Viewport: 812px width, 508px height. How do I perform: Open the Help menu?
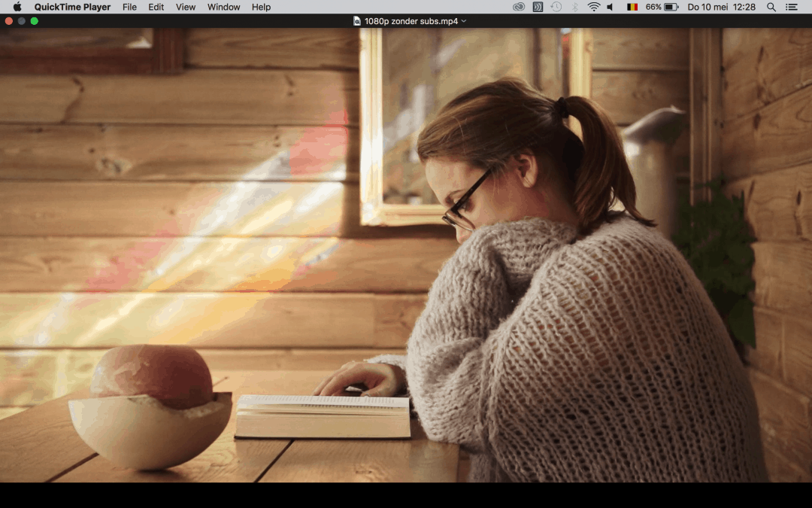point(261,7)
